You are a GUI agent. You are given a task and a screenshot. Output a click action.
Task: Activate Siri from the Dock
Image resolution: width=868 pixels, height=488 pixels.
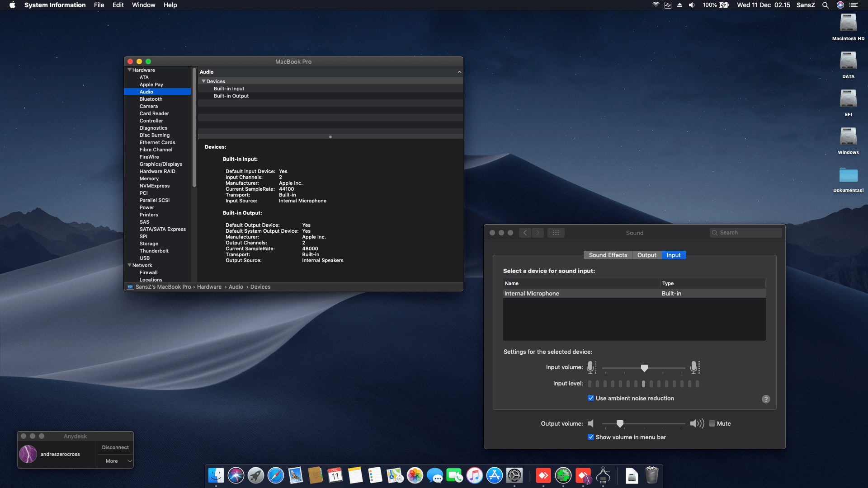(x=236, y=475)
